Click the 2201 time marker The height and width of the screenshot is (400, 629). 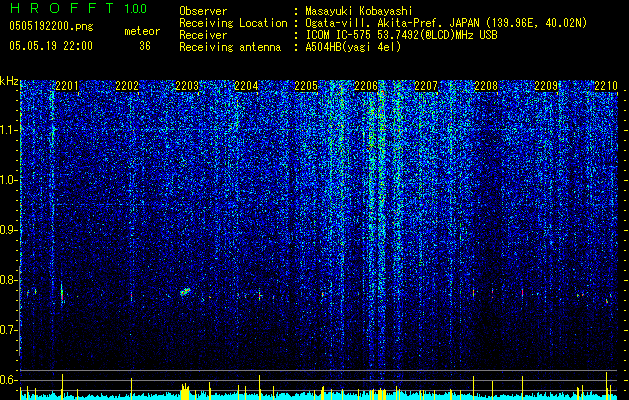[67, 86]
